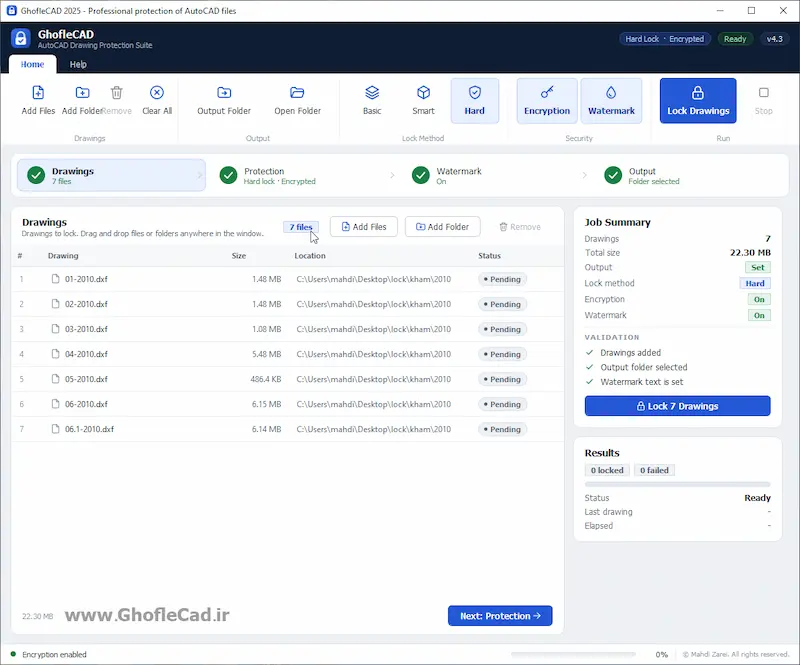This screenshot has height=665, width=800.
Task: Select the 06-2010.dxf drawing
Action: pyautogui.click(x=288, y=404)
